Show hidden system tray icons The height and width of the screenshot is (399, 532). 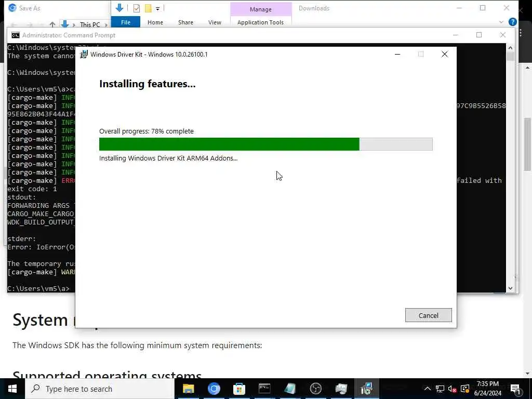[x=428, y=389]
